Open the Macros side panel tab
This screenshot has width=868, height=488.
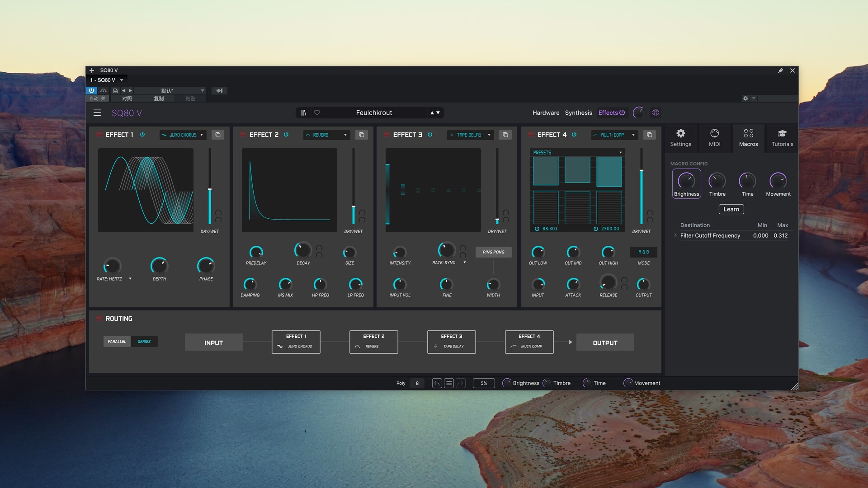tap(748, 138)
